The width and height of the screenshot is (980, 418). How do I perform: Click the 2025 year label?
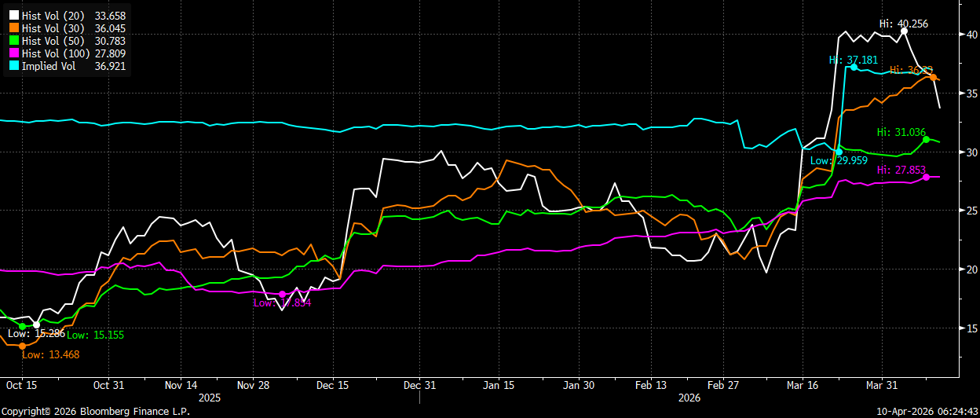(x=210, y=398)
